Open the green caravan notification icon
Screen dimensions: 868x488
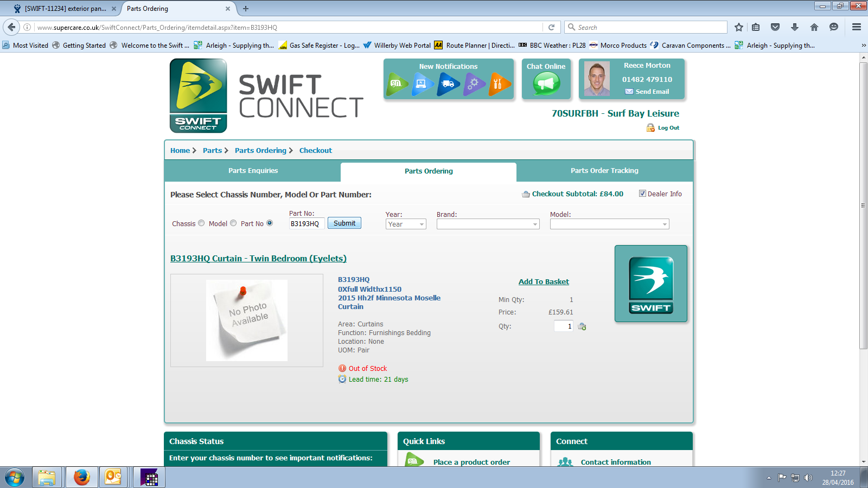[x=397, y=85]
